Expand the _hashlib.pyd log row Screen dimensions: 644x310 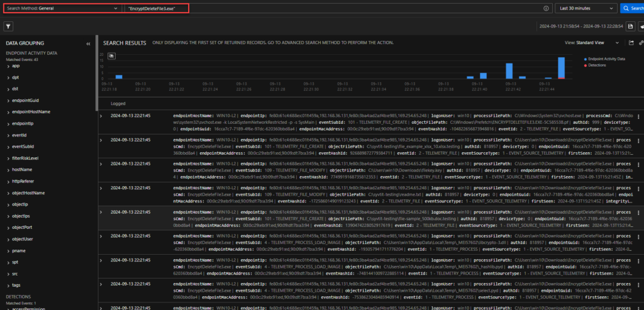101,260
